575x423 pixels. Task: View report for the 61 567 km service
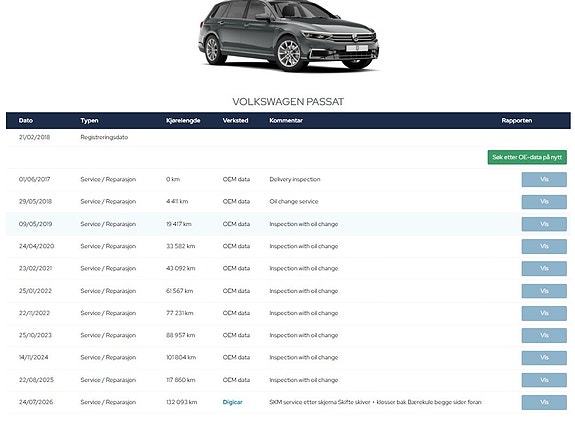544,291
